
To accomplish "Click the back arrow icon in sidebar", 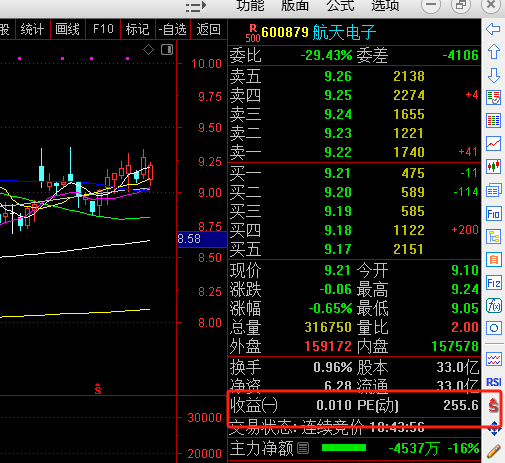I will tap(493, 29).
